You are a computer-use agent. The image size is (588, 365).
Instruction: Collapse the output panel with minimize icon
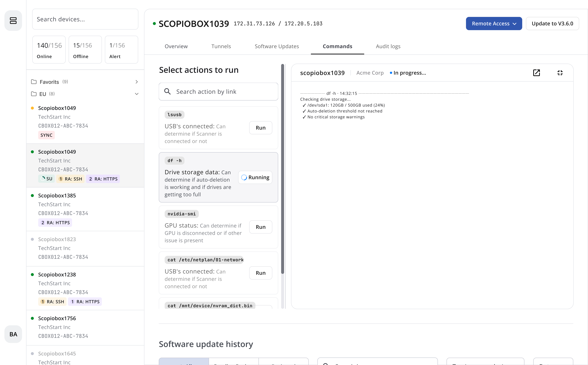(x=560, y=73)
